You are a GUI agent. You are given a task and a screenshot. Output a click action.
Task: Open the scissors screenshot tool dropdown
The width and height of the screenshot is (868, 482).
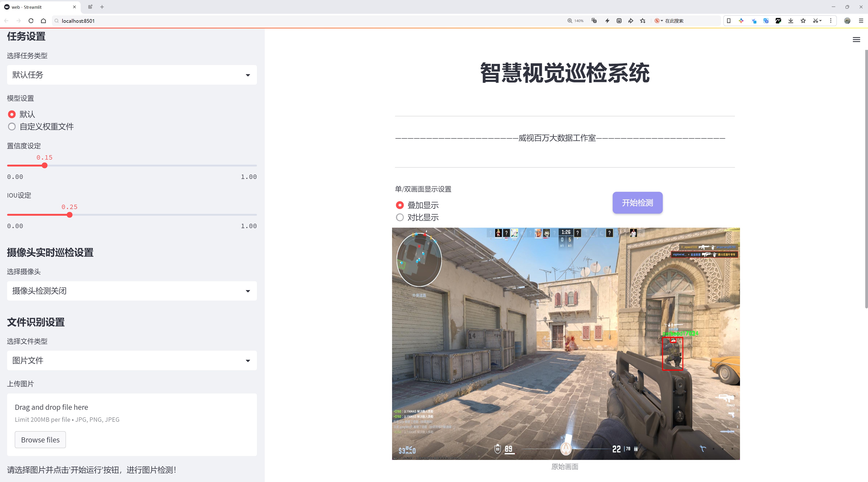tap(817, 21)
